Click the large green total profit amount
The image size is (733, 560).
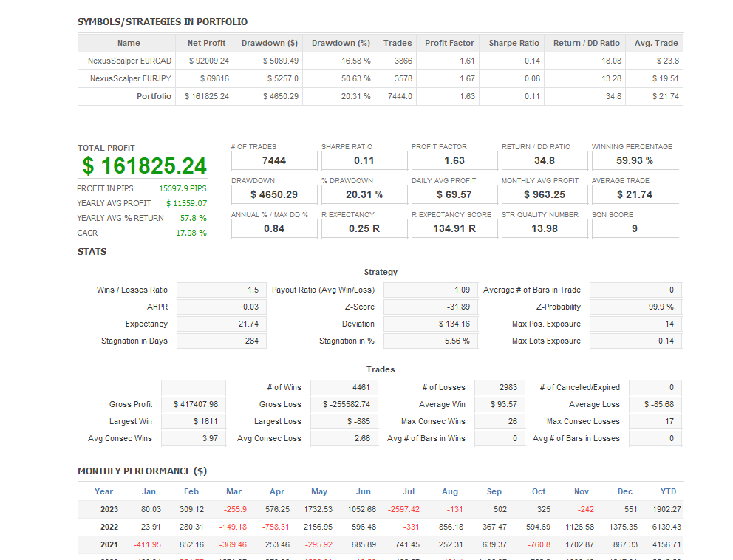pyautogui.click(x=145, y=165)
